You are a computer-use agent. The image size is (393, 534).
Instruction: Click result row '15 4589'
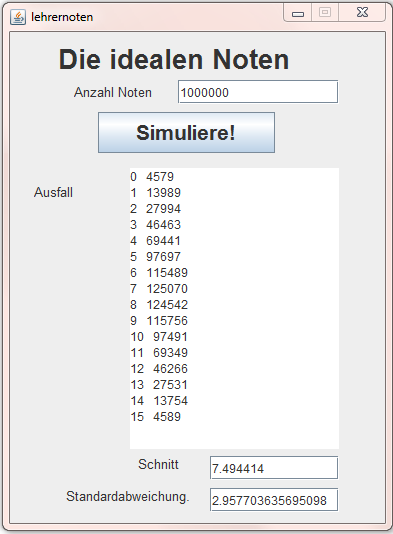click(155, 417)
